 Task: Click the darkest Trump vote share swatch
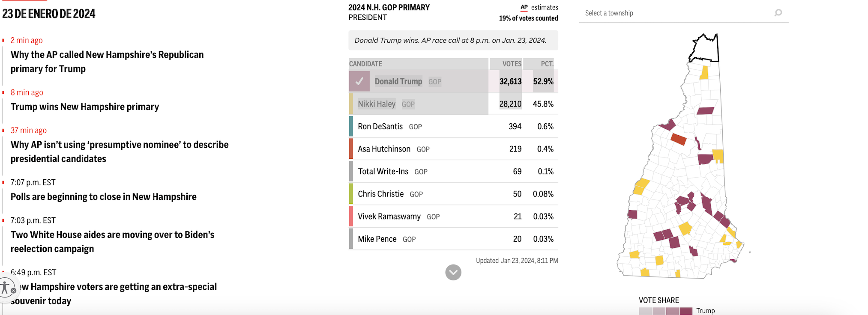pyautogui.click(x=686, y=311)
